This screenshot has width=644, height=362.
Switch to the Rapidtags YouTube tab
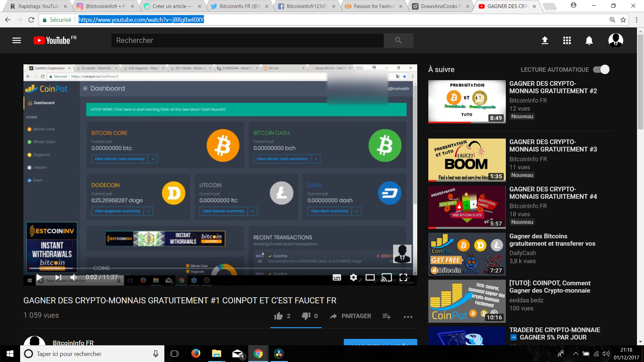[x=37, y=6]
